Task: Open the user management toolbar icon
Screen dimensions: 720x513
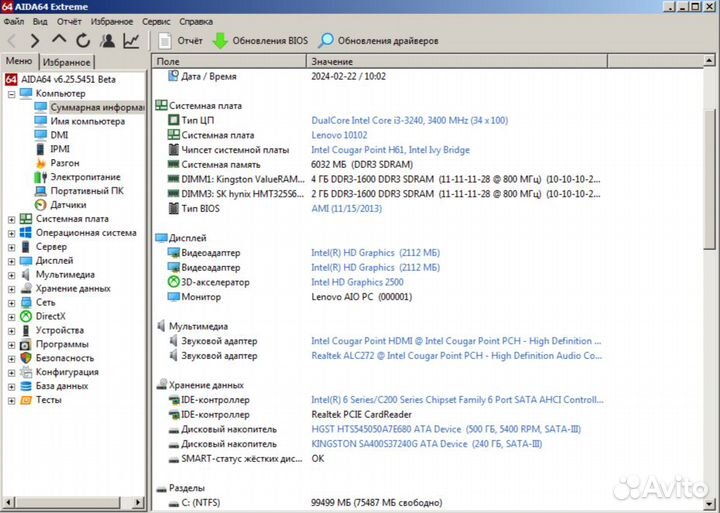Action: 108,41
